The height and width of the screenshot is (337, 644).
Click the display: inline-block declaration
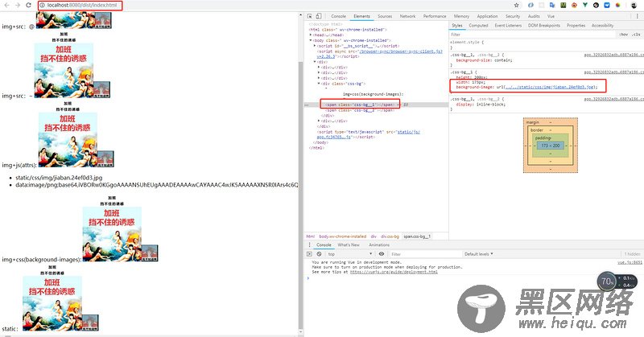[x=481, y=105]
